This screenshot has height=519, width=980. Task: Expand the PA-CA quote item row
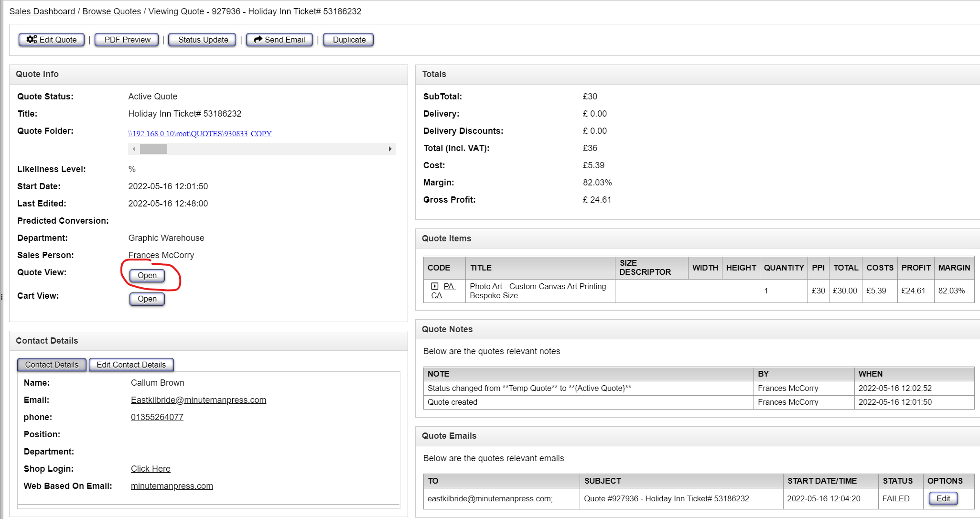434,286
